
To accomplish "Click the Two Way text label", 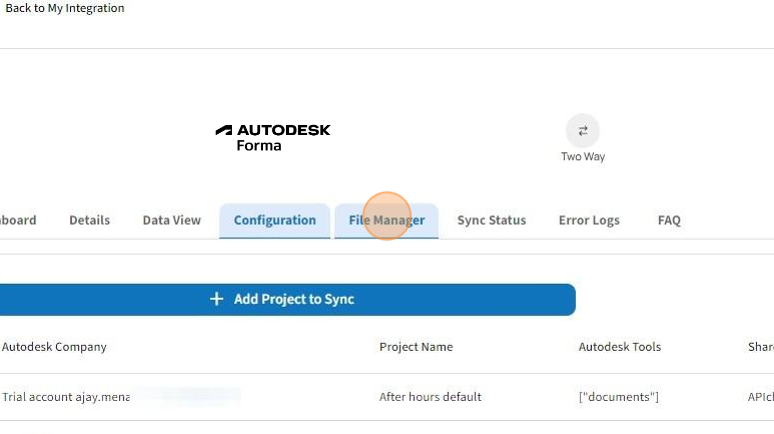I will (x=582, y=157).
